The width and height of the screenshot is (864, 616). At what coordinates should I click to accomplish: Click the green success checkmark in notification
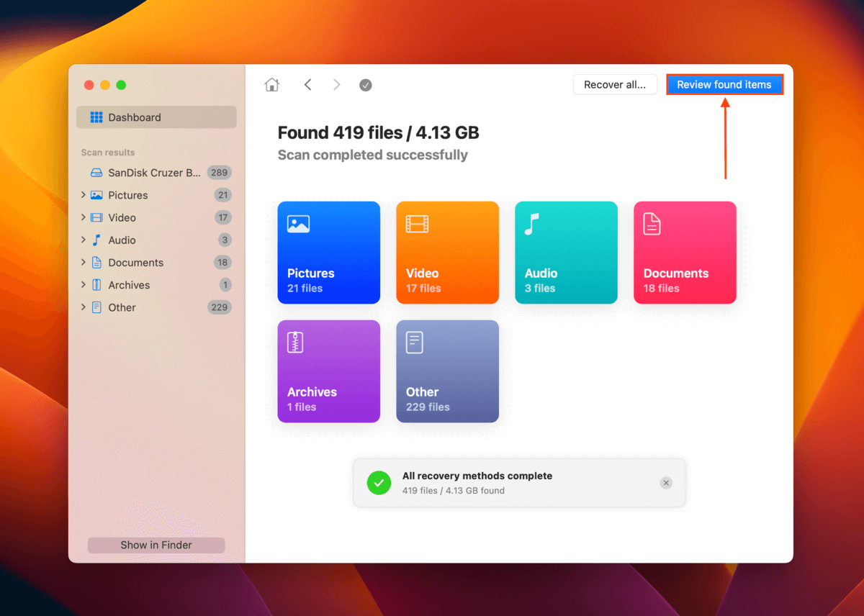(379, 483)
